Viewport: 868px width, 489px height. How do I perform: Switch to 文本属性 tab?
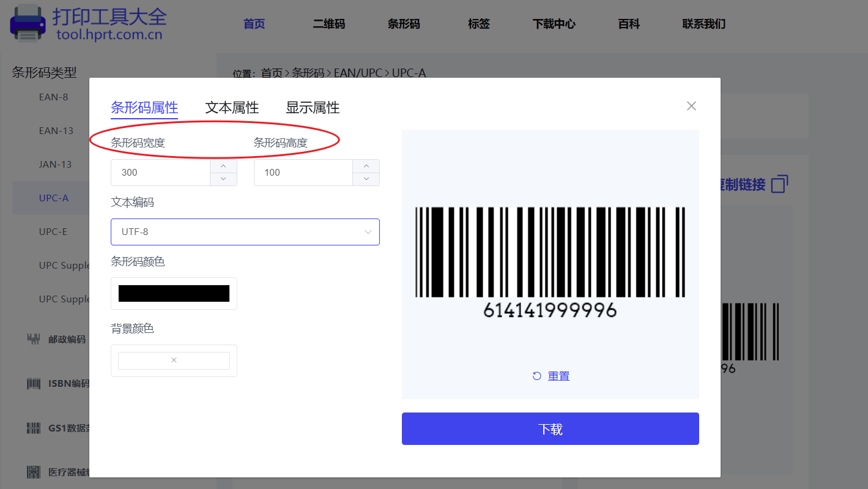click(232, 108)
